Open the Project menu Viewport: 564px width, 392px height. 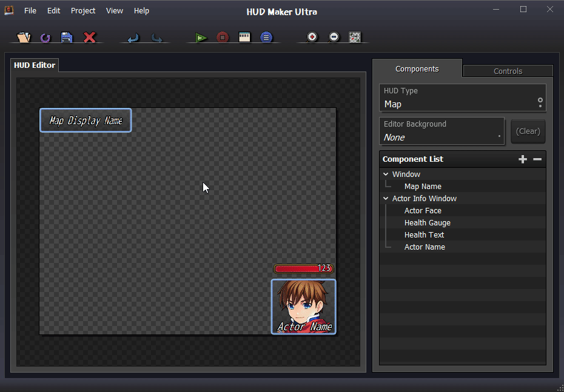[x=83, y=11]
